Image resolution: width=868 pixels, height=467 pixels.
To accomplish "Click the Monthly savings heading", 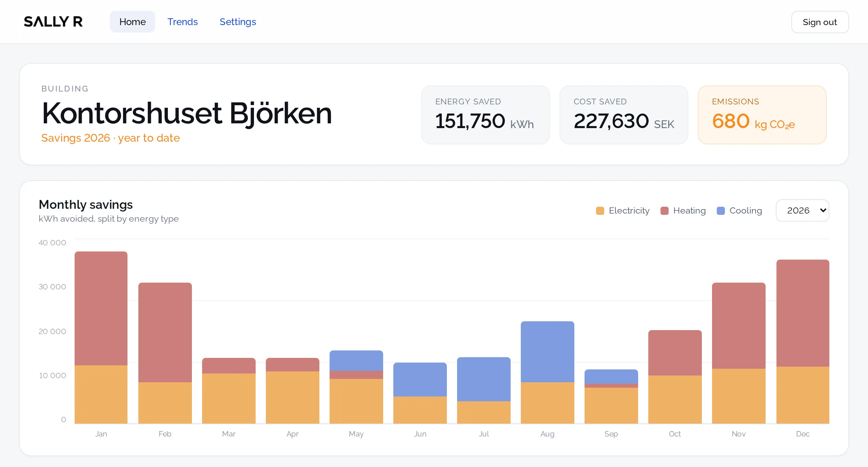I will pos(86,204).
